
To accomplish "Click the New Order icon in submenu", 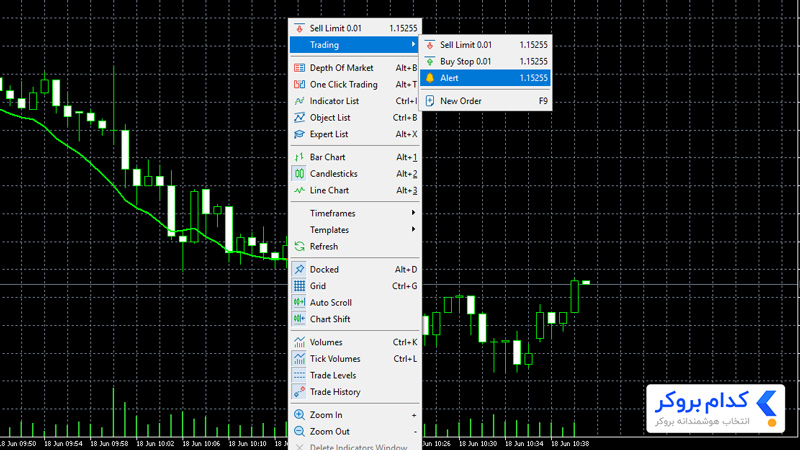I will point(430,101).
